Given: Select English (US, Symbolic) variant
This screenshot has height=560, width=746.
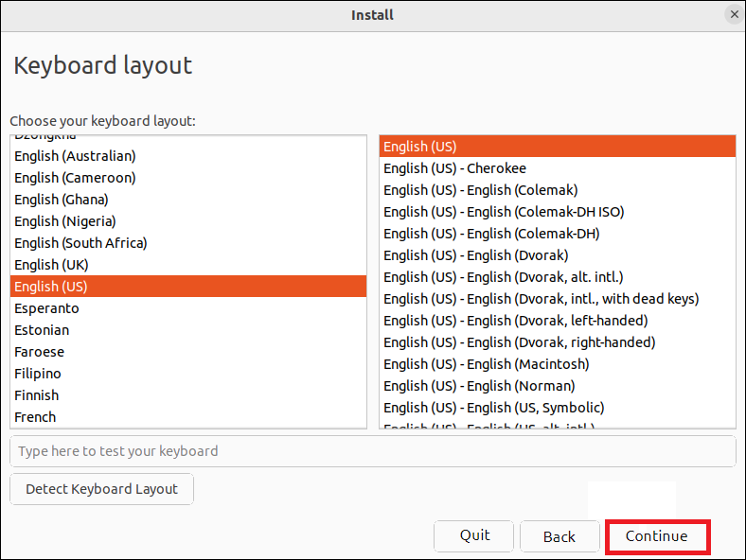Looking at the screenshot, I should [x=493, y=408].
